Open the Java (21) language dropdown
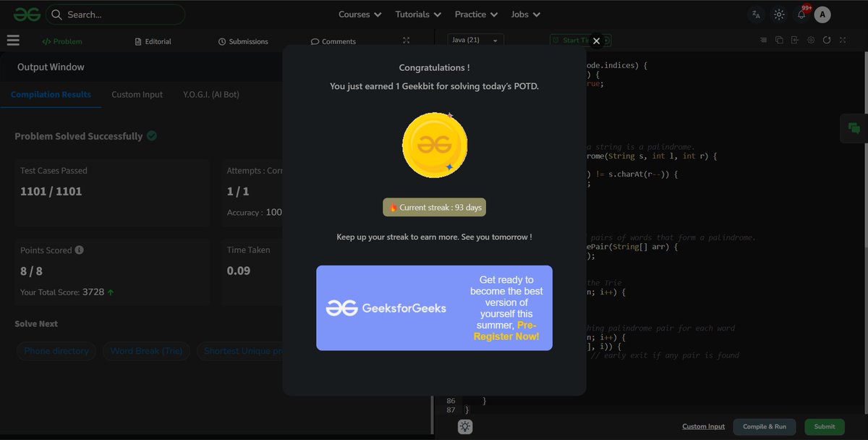868x440 pixels. (x=475, y=41)
